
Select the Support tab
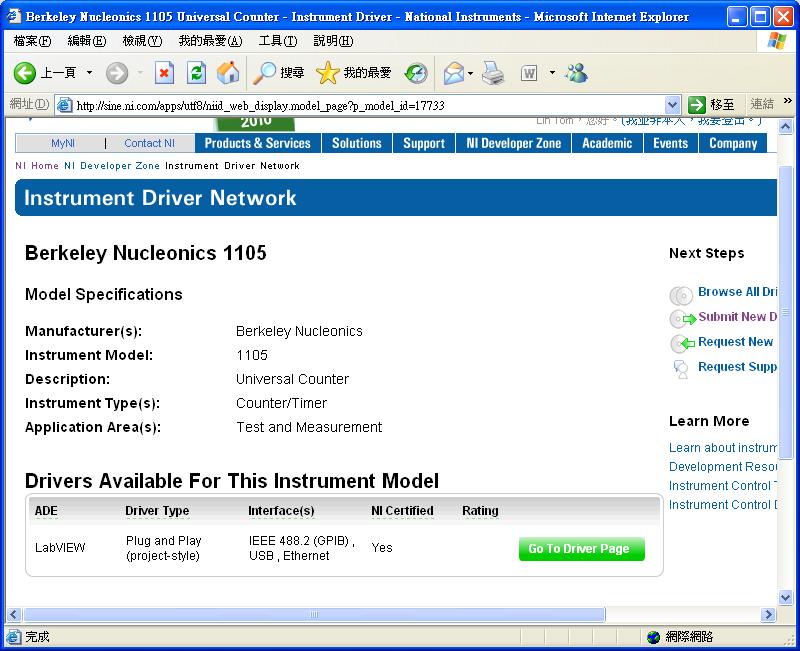[424, 143]
